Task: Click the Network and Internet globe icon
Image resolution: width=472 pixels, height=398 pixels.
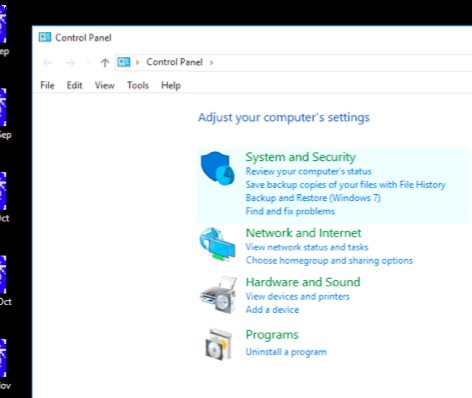Action: tap(217, 244)
